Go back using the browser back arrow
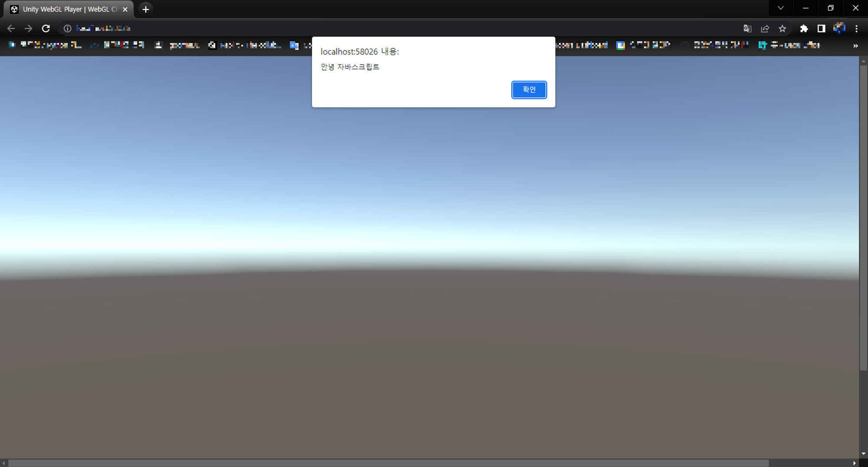The width and height of the screenshot is (868, 467). pos(11,28)
